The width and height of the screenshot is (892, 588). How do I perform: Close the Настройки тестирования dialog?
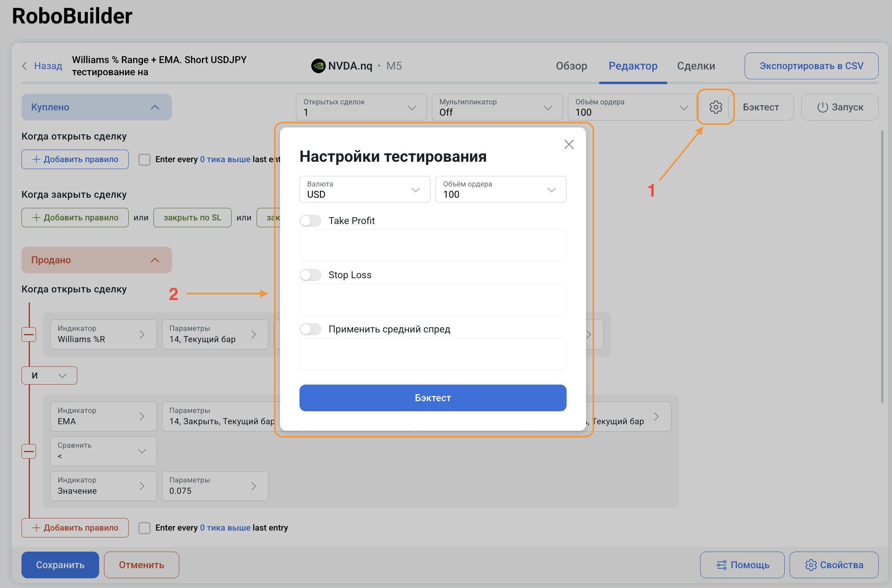pyautogui.click(x=569, y=144)
